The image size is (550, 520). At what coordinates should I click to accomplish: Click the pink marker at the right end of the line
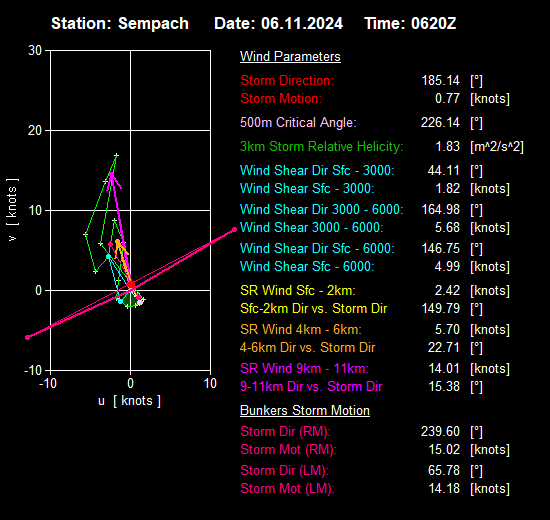[234, 229]
